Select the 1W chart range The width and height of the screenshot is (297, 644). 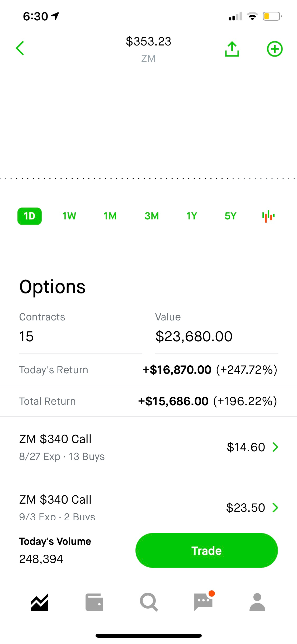69,216
